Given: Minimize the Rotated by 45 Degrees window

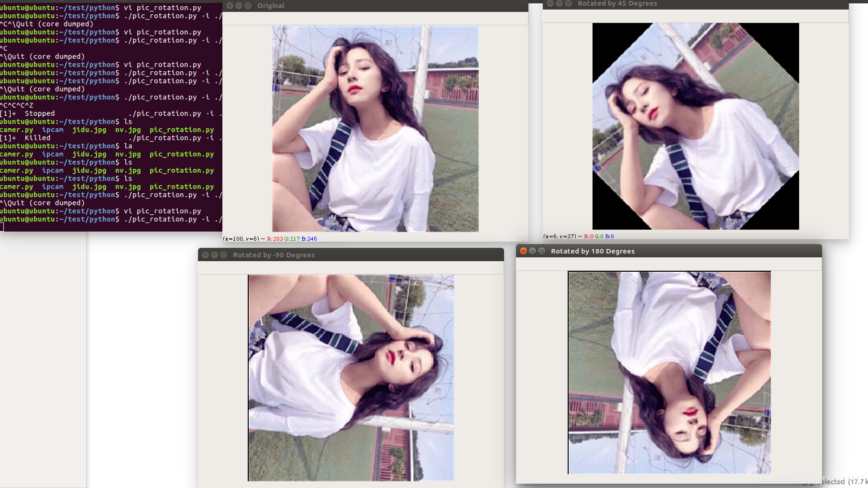Looking at the screenshot, I should point(559,4).
